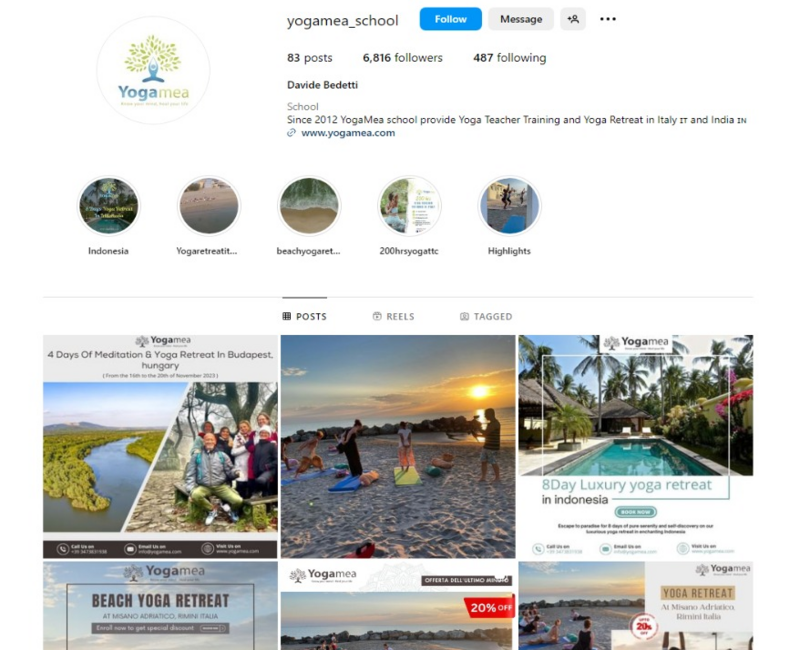800x650 pixels.
Task: Open the beachyogaret story highlight
Action: (x=309, y=206)
